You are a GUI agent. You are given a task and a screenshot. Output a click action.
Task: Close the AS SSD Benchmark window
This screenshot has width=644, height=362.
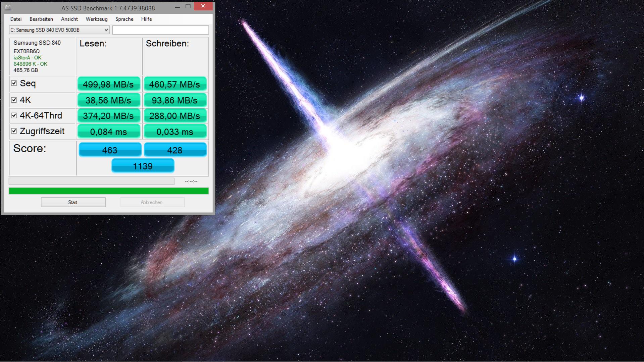[203, 6]
